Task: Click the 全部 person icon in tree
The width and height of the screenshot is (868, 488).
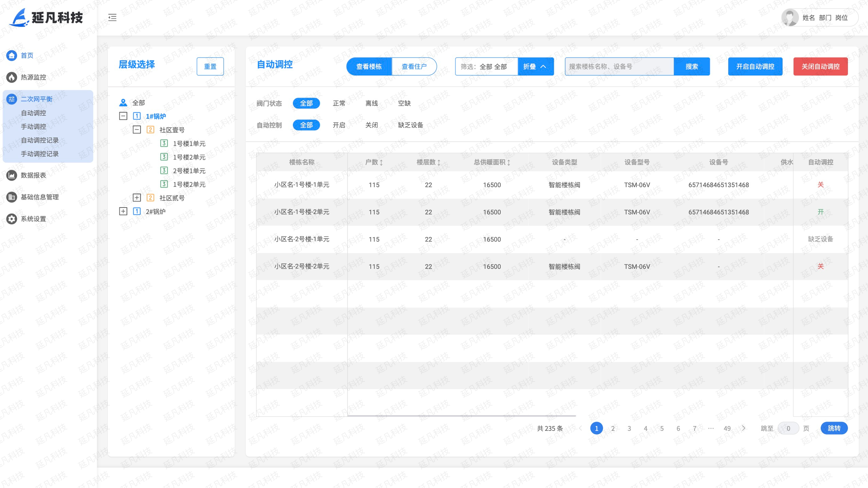Action: coord(123,102)
